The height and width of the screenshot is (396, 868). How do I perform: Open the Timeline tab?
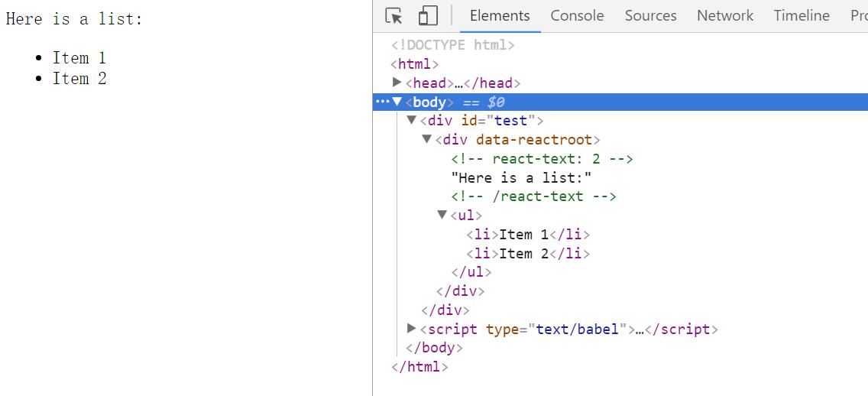click(802, 16)
